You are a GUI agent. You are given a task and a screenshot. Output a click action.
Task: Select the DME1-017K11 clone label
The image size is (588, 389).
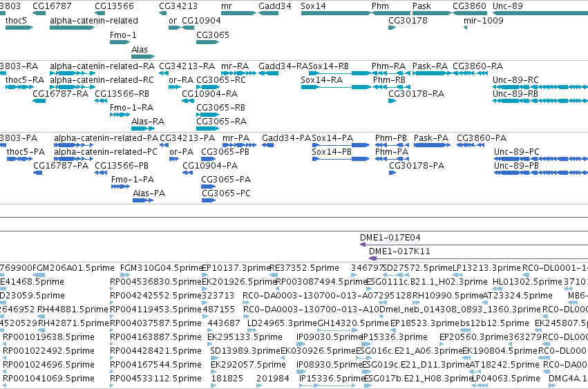click(399, 252)
